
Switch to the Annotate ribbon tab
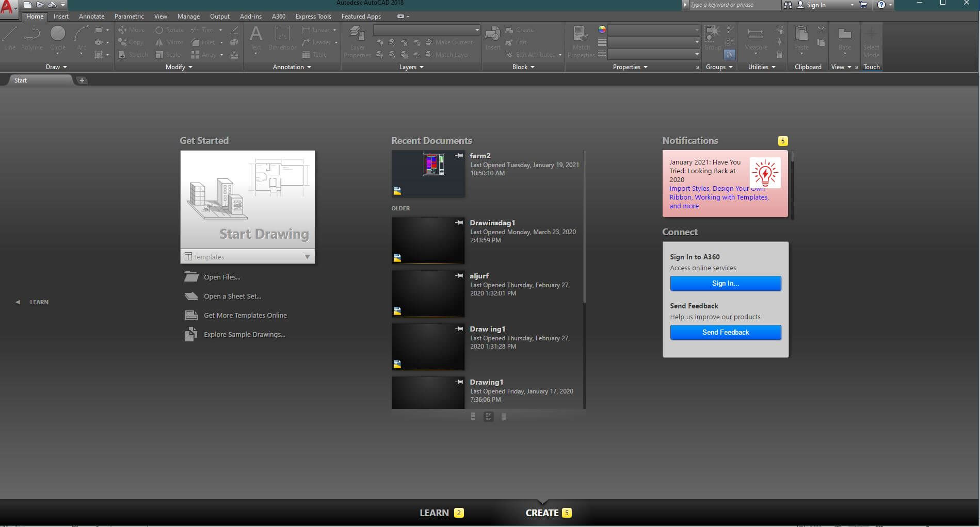(91, 17)
